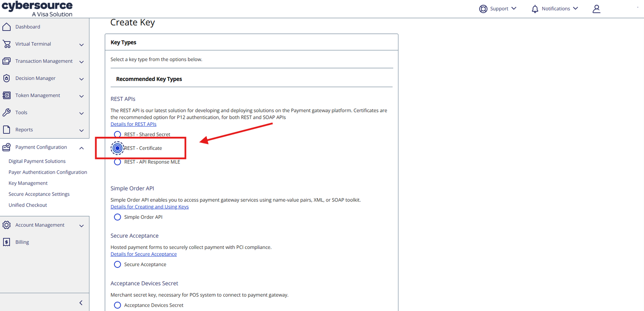
Task: Click the Dashboard home icon
Action: pyautogui.click(x=6, y=27)
